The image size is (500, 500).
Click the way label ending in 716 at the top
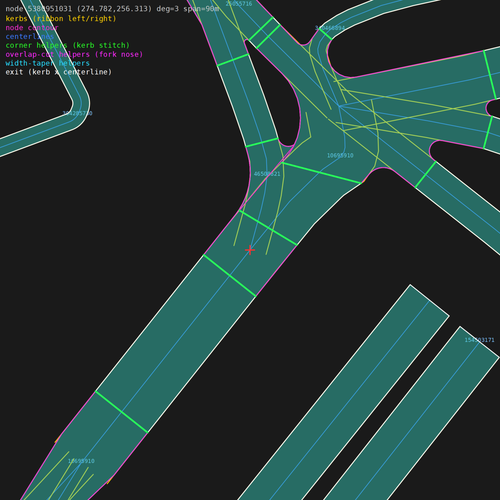point(239,4)
